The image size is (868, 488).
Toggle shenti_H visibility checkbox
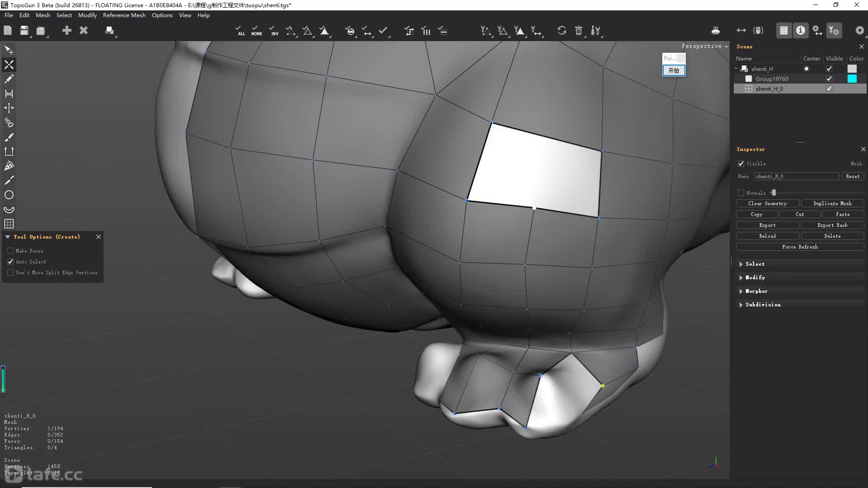[829, 69]
